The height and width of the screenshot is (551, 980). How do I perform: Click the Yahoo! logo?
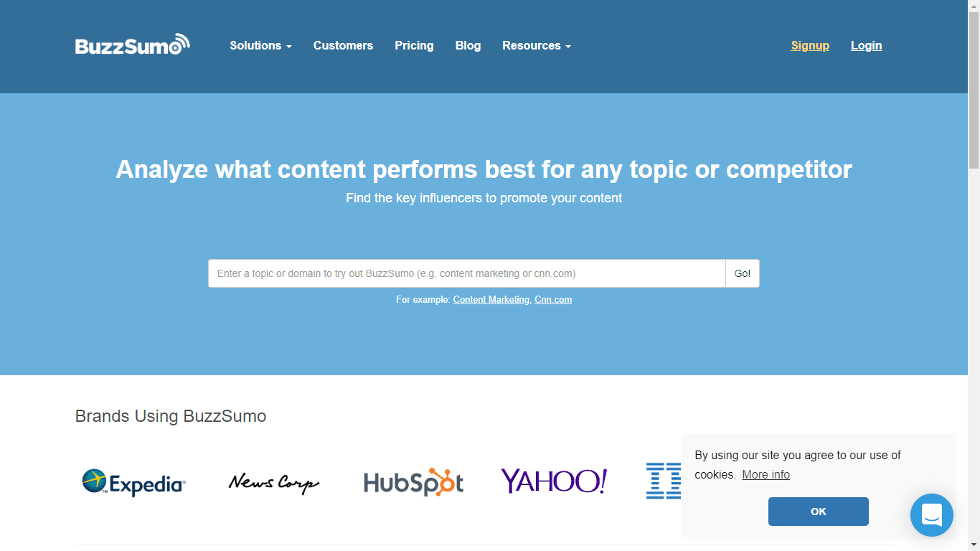(x=554, y=481)
